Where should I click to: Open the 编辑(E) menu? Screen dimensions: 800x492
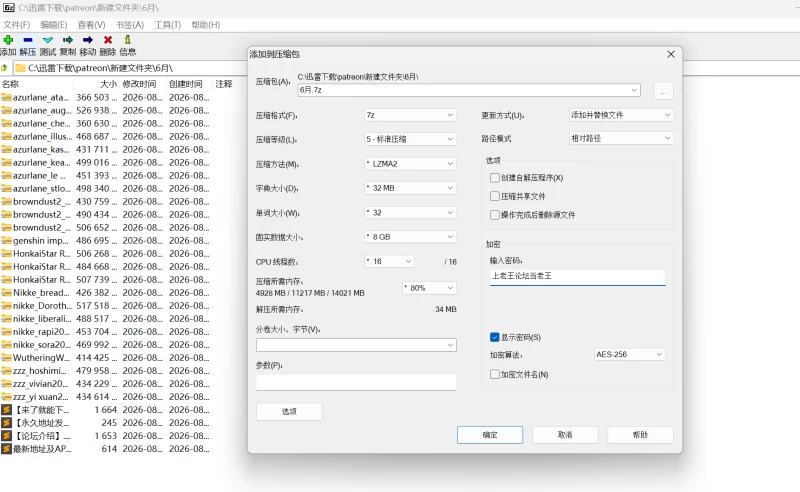[x=54, y=24]
